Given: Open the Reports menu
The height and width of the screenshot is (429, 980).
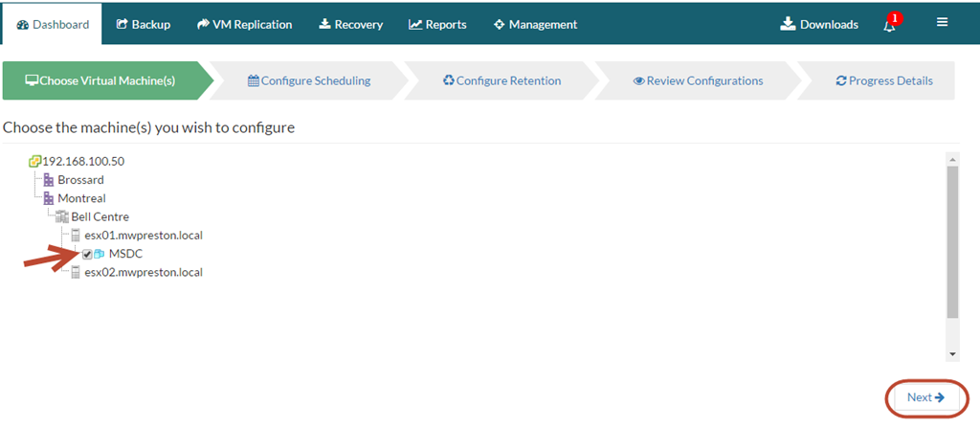Looking at the screenshot, I should point(437,24).
